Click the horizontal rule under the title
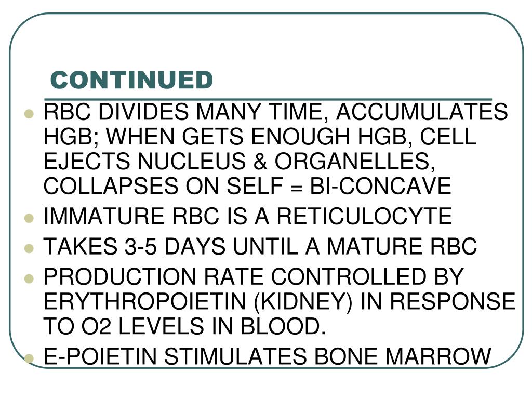 click(268, 100)
